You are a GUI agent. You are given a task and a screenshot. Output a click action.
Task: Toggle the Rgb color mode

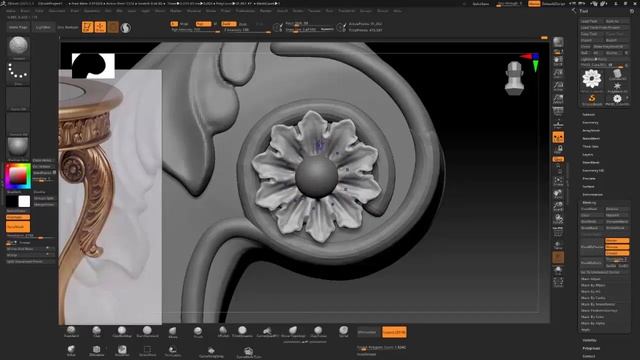pyautogui.click(x=203, y=24)
